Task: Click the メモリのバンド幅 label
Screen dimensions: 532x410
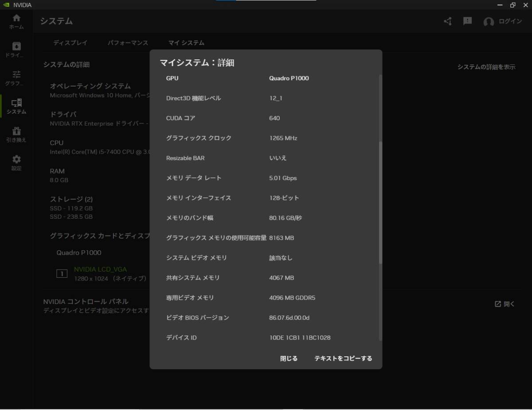Action: 190,218
